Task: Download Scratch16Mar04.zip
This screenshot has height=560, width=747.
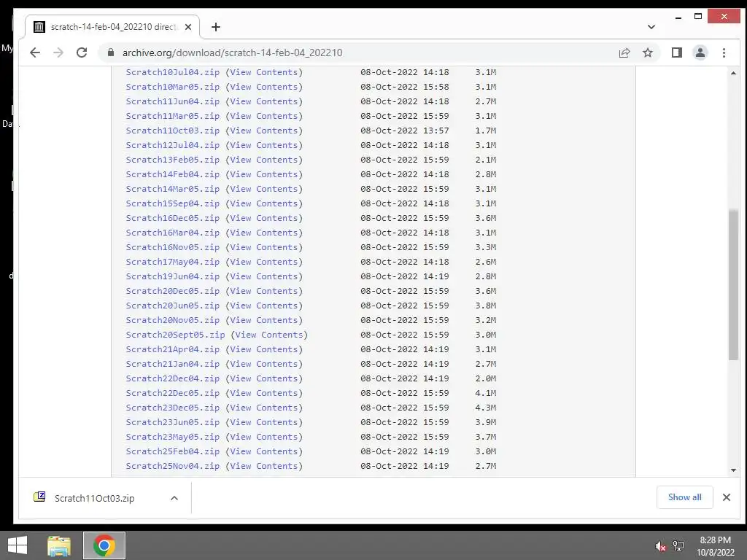Action: point(172,233)
